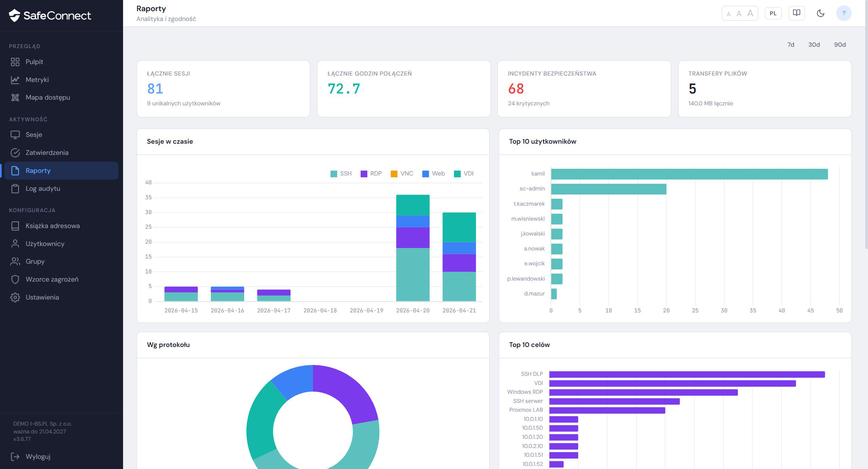
Task: Open the documentation book icon in header
Action: click(796, 13)
